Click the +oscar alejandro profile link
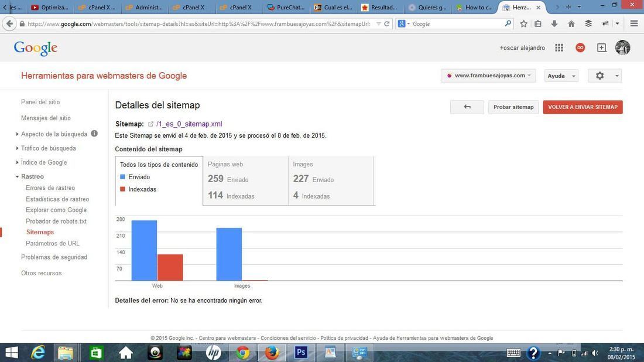 (x=522, y=47)
